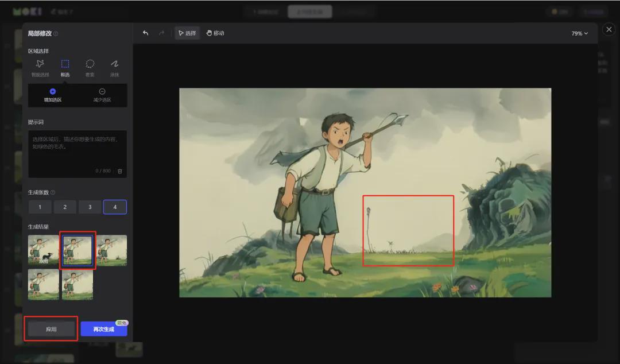Image resolution: width=620 pixels, height=364 pixels.
Task: Enable 增加选区 add-selection mode
Action: click(x=53, y=94)
